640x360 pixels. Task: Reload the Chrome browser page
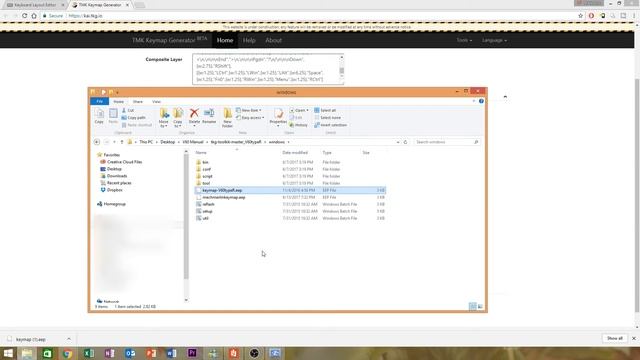point(24,16)
